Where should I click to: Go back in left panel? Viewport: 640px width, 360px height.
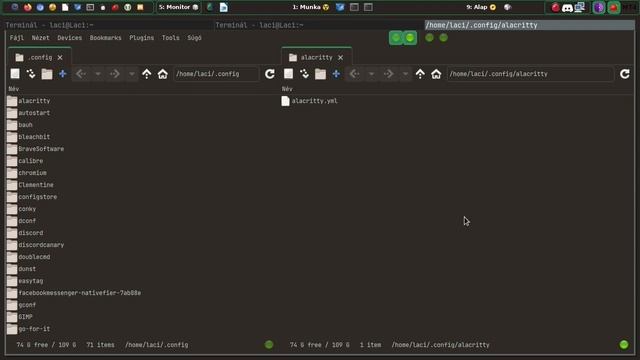(x=81, y=74)
